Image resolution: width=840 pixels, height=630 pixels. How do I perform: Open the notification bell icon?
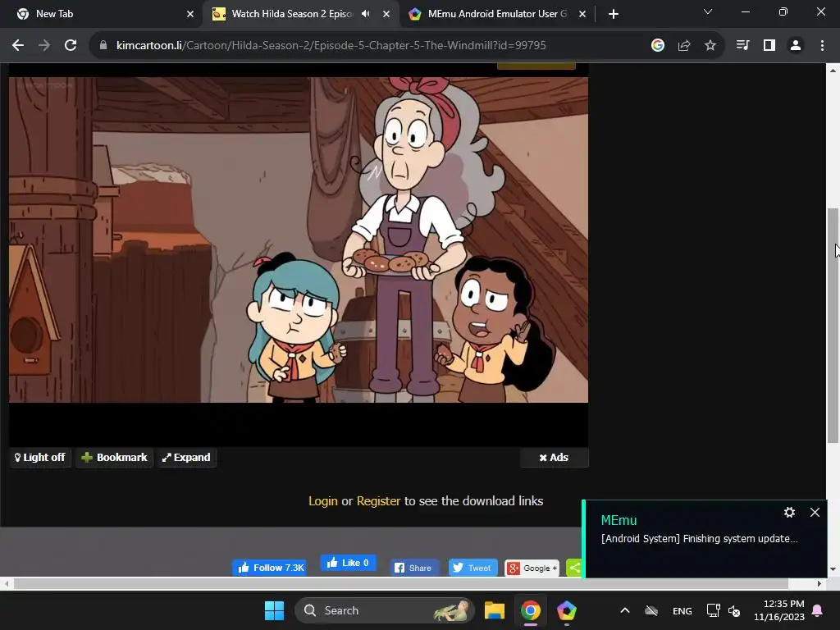coord(818,610)
